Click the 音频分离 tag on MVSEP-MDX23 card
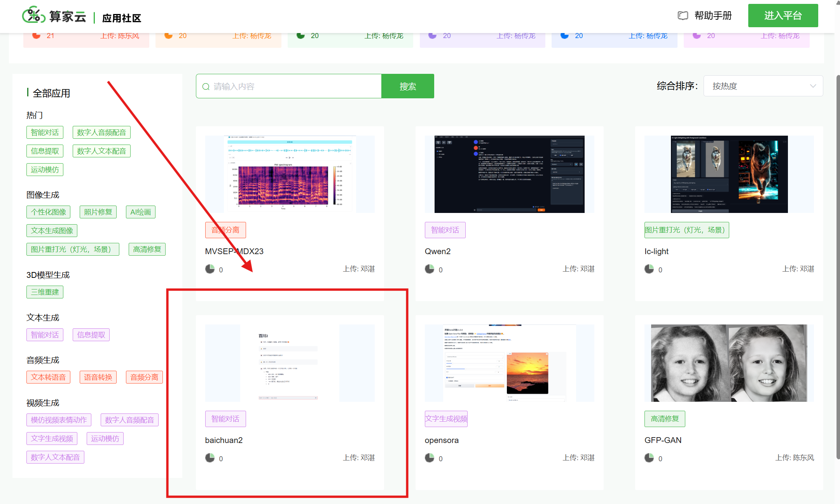This screenshot has height=504, width=840. click(x=225, y=230)
